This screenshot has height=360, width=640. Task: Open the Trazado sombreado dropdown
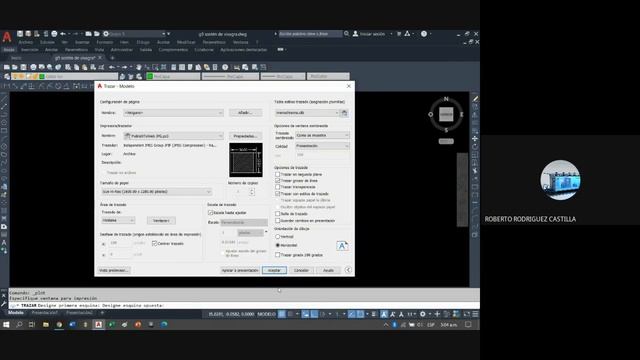point(322,135)
